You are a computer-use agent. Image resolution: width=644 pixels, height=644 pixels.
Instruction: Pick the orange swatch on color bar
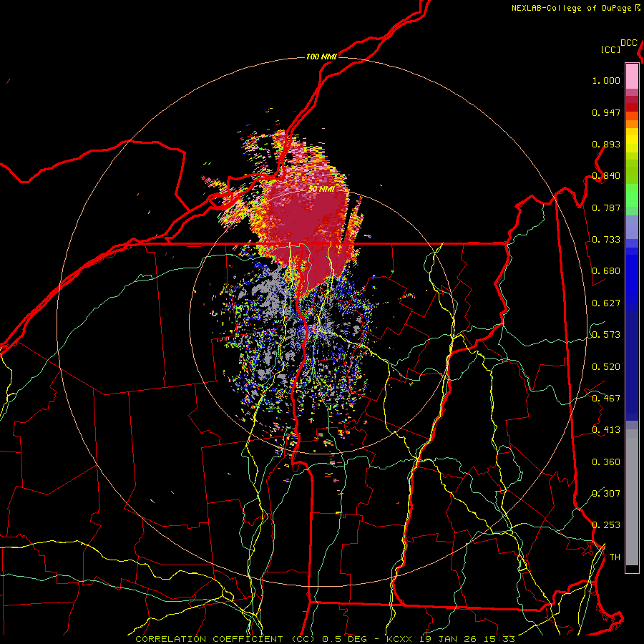632,124
